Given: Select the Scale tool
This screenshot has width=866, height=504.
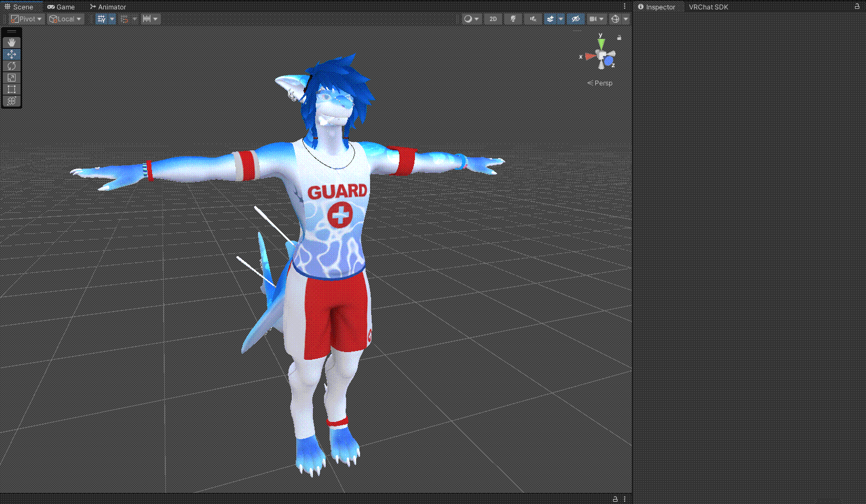Looking at the screenshot, I should pyautogui.click(x=12, y=78).
